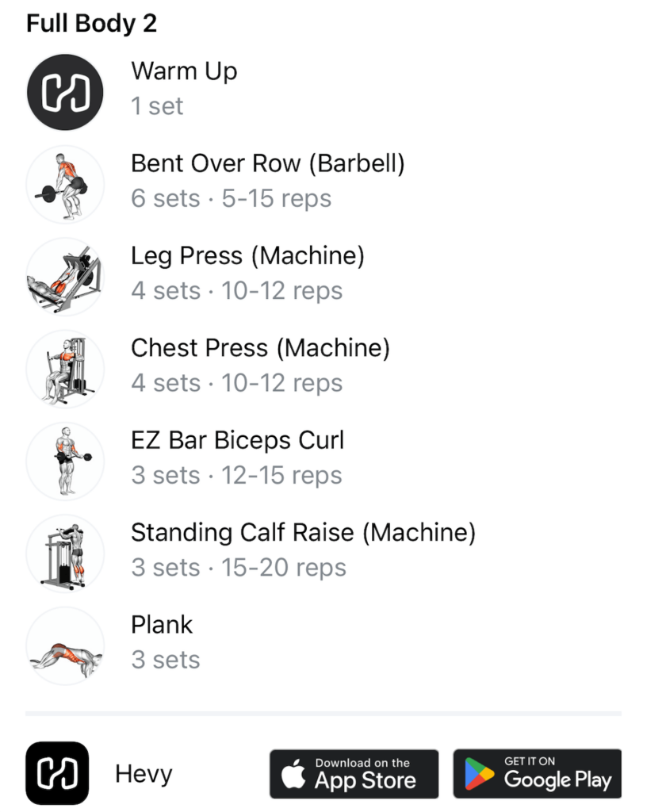Select the Plank exercise illustration
Screen dimensions: 647x812
click(x=65, y=645)
